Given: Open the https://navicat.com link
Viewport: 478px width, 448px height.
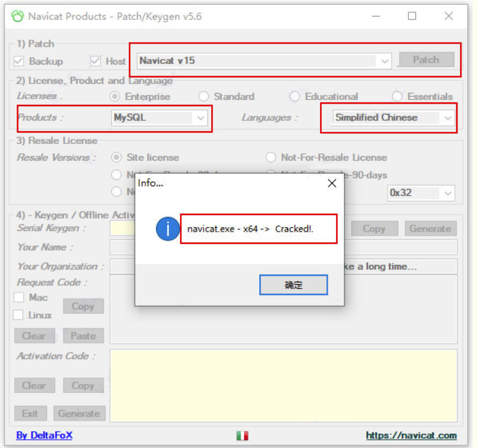Looking at the screenshot, I should [411, 435].
